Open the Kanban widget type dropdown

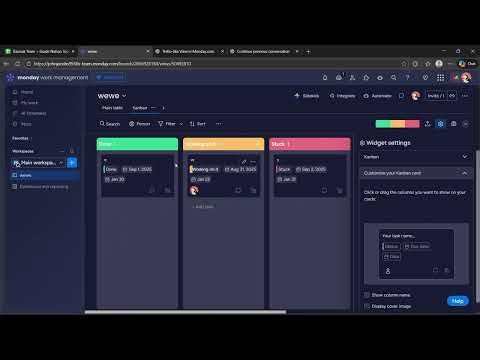coord(416,157)
